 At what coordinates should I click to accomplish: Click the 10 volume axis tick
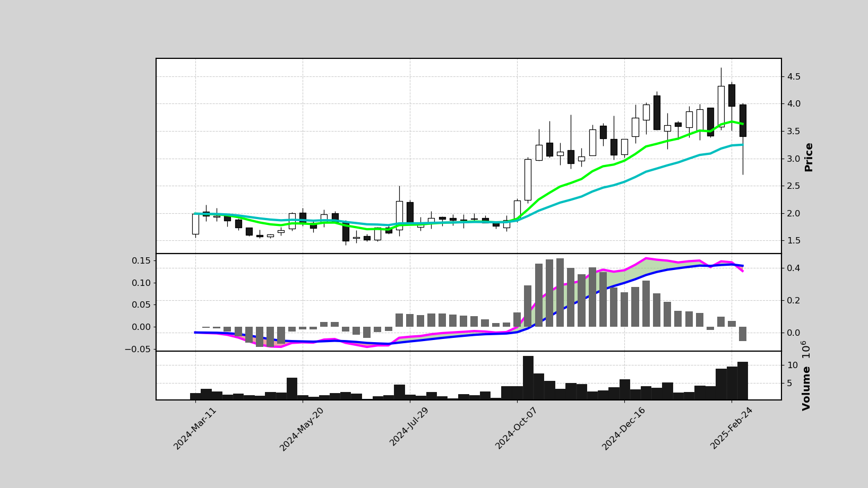(792, 365)
